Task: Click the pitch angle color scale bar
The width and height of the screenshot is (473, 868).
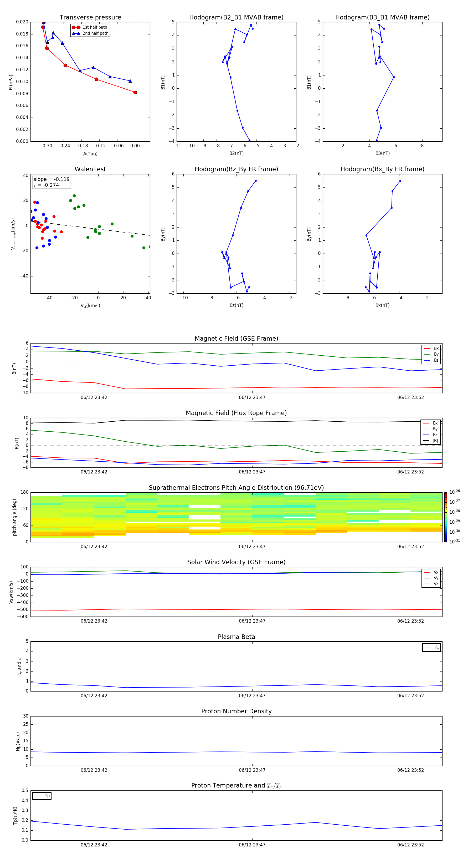Action: point(446,517)
